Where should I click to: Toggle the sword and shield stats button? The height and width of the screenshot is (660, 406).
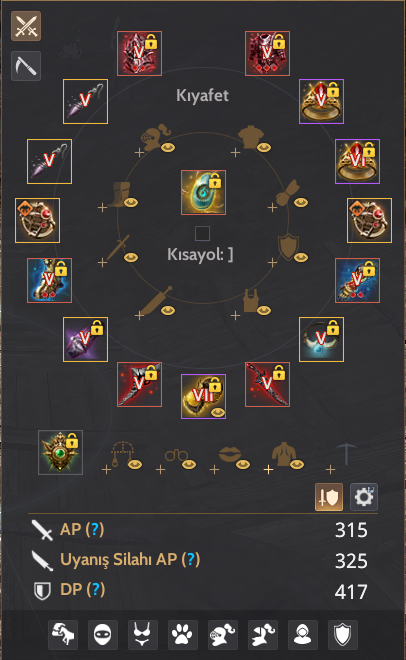pyautogui.click(x=329, y=497)
